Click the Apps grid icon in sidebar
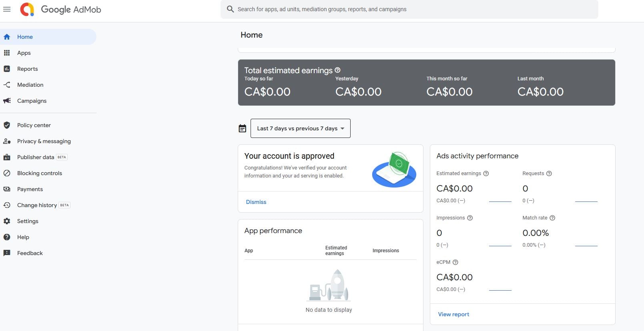This screenshot has width=644, height=331. point(7,53)
